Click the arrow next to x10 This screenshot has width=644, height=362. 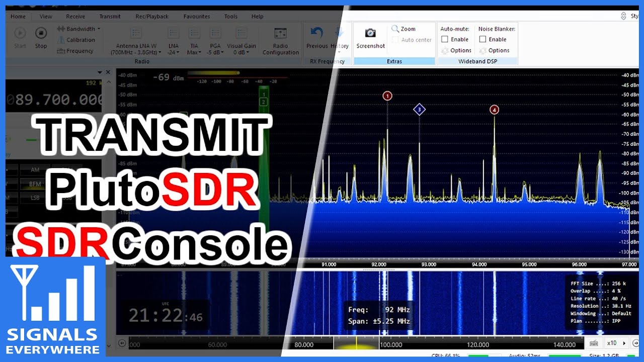tap(624, 343)
